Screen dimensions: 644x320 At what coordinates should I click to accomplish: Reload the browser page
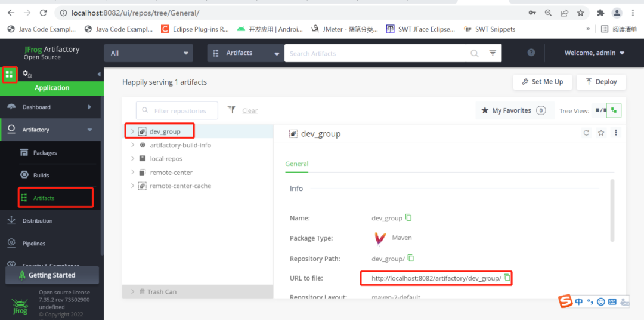point(43,13)
